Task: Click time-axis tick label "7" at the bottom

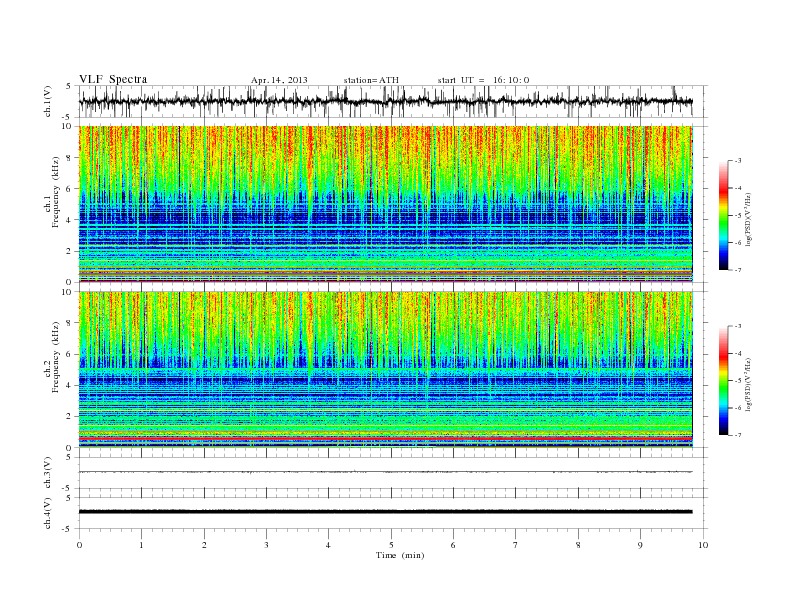Action: pos(515,545)
